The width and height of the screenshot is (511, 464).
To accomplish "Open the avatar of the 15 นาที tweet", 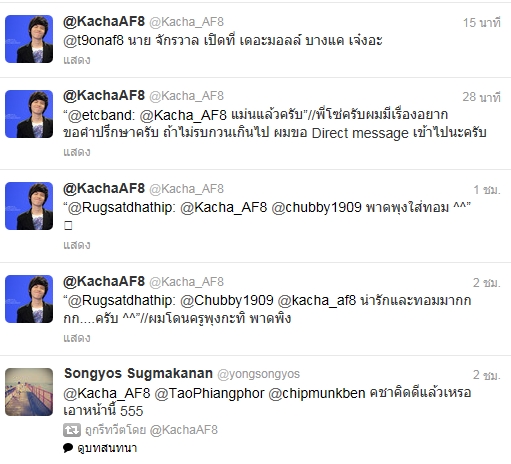I will (29, 39).
